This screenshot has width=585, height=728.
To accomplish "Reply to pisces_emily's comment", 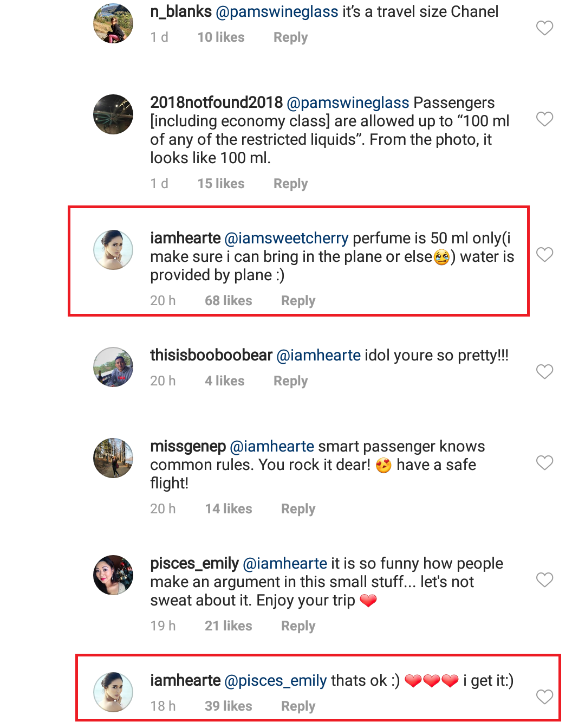I will pyautogui.click(x=298, y=626).
